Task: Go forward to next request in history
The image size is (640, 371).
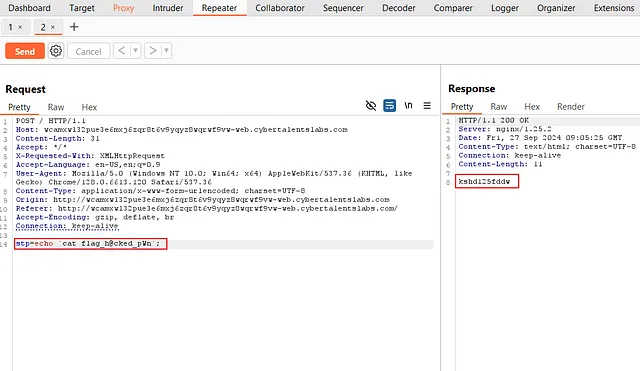Action: pyautogui.click(x=153, y=51)
